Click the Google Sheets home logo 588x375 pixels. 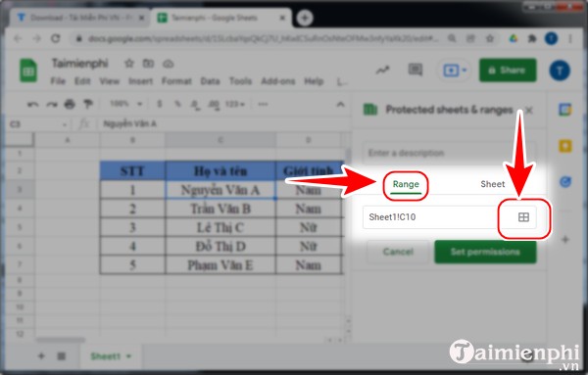(x=28, y=70)
